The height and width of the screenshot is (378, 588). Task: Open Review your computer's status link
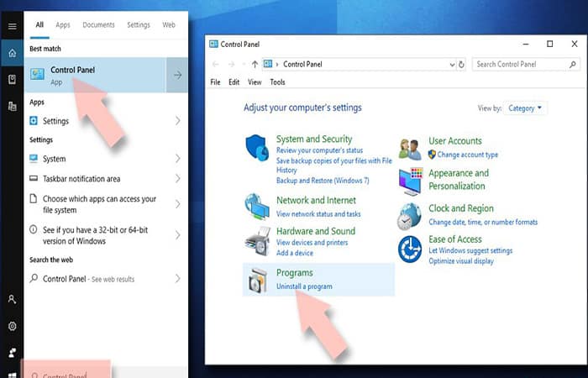click(x=319, y=150)
